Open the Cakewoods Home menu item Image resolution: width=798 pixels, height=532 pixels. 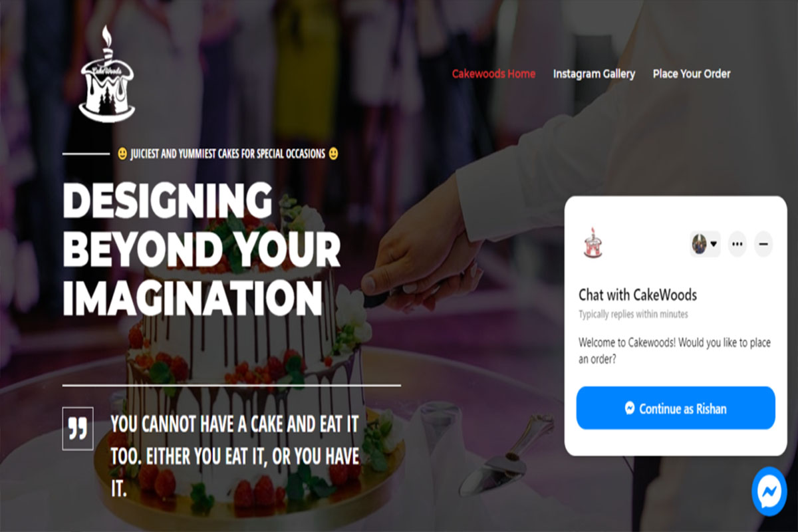(493, 74)
